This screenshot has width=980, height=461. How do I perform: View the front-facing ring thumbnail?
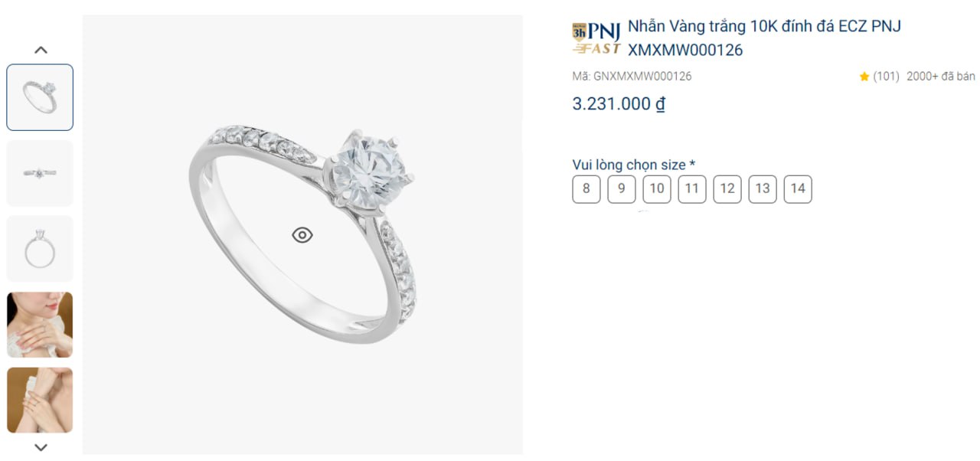[40, 173]
